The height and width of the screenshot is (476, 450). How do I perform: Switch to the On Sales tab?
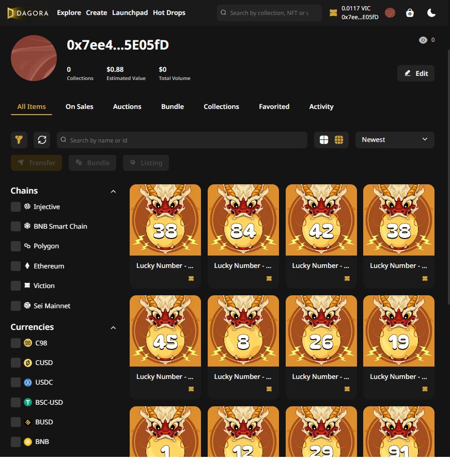[x=79, y=106]
